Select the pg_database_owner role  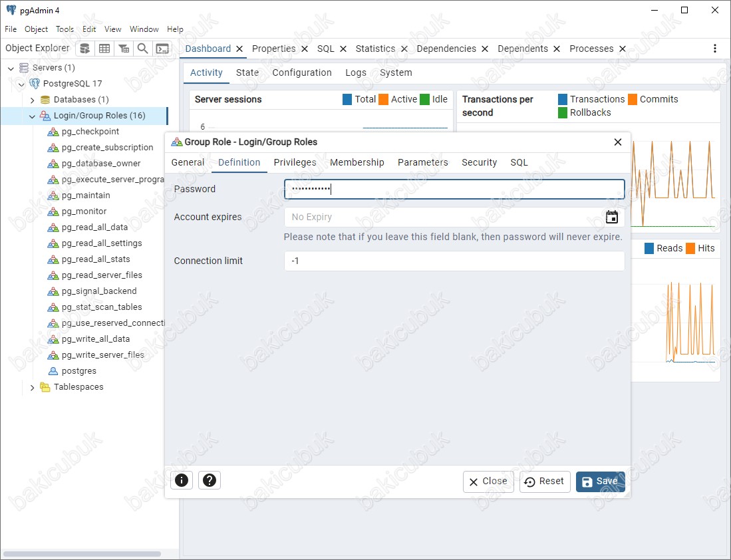[100, 163]
